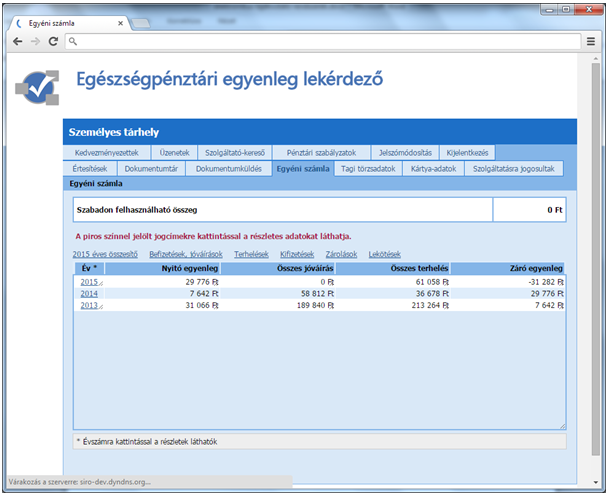Screen dimensions: 609x495
Task: Click the page scrollbar up arrow
Action: (596, 58)
